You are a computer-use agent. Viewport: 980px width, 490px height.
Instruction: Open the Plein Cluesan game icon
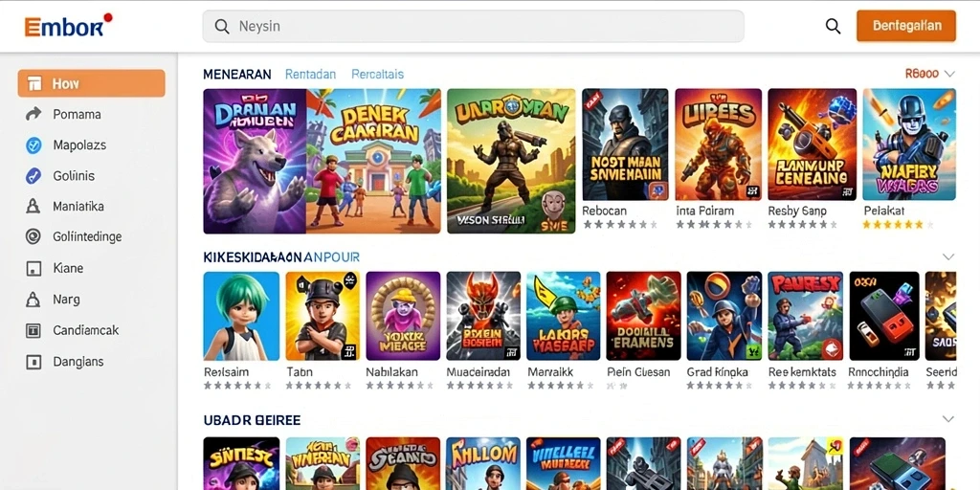click(x=644, y=316)
